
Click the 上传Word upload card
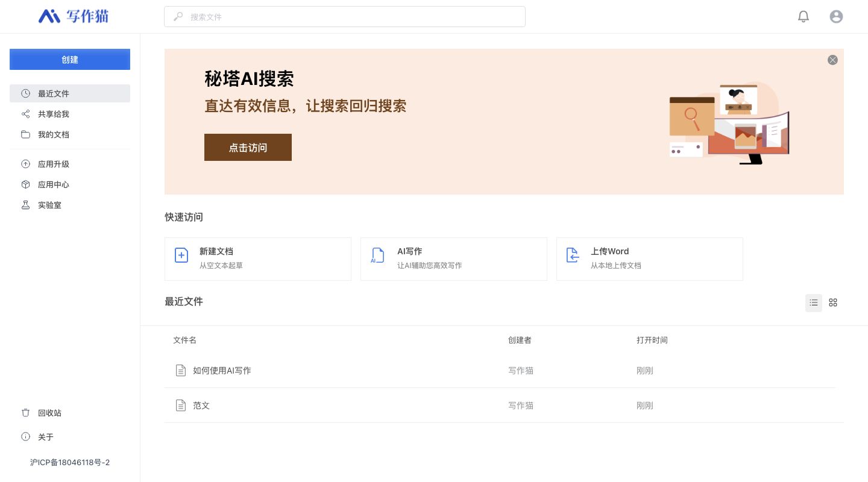coord(649,258)
